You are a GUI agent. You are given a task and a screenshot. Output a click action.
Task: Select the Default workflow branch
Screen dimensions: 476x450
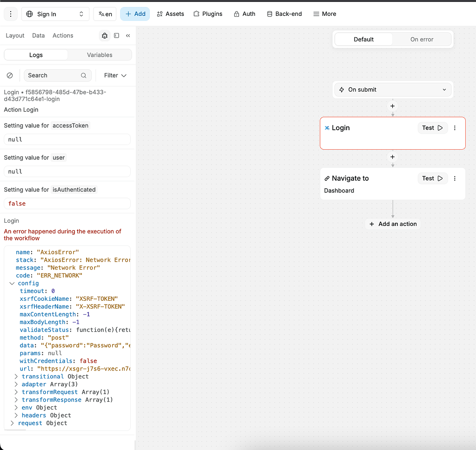coord(363,39)
